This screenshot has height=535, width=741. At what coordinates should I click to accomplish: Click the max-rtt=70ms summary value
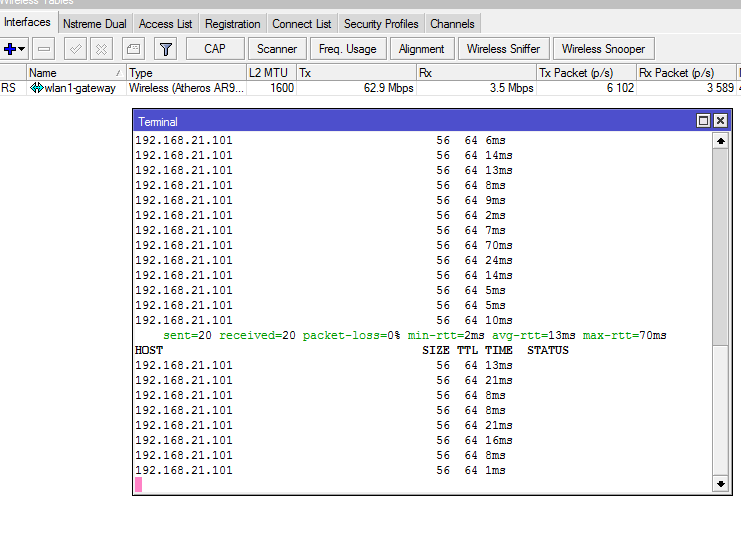coord(624,335)
